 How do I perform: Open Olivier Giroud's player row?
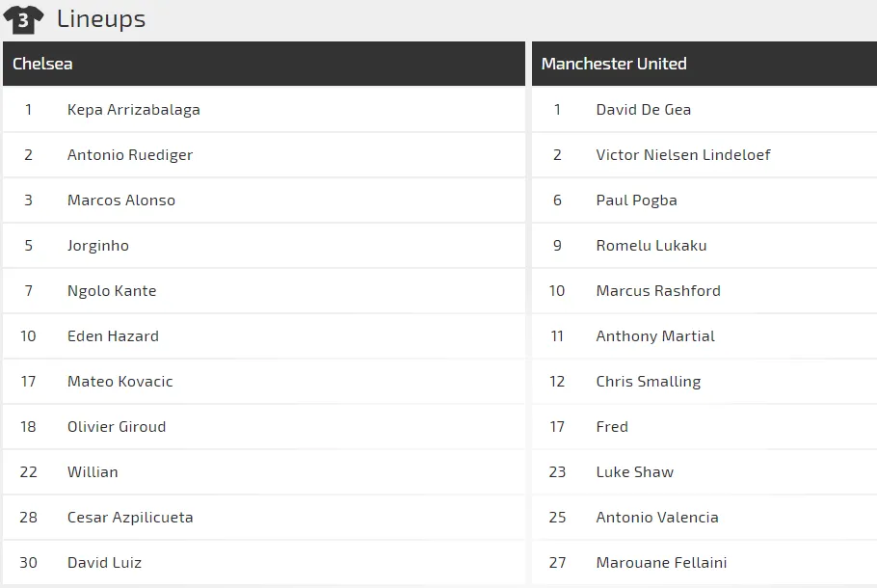[117, 427]
